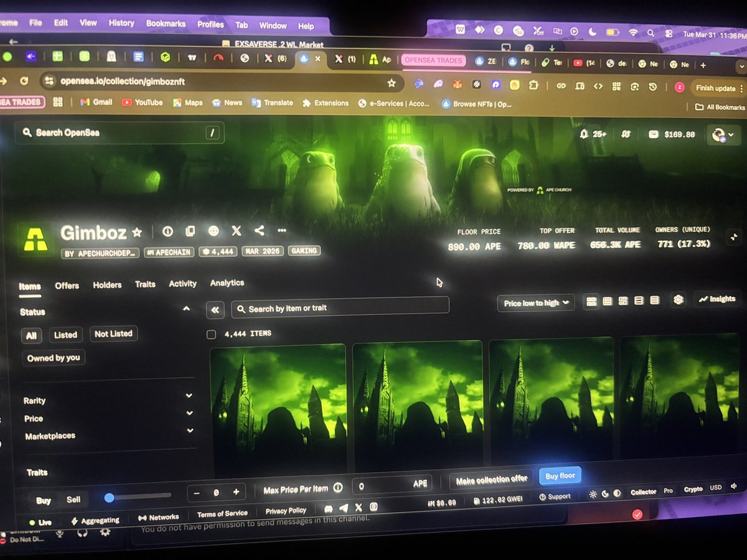This screenshot has width=747, height=560.
Task: Show the Max Price Per Item info tooltip
Action: (x=338, y=488)
